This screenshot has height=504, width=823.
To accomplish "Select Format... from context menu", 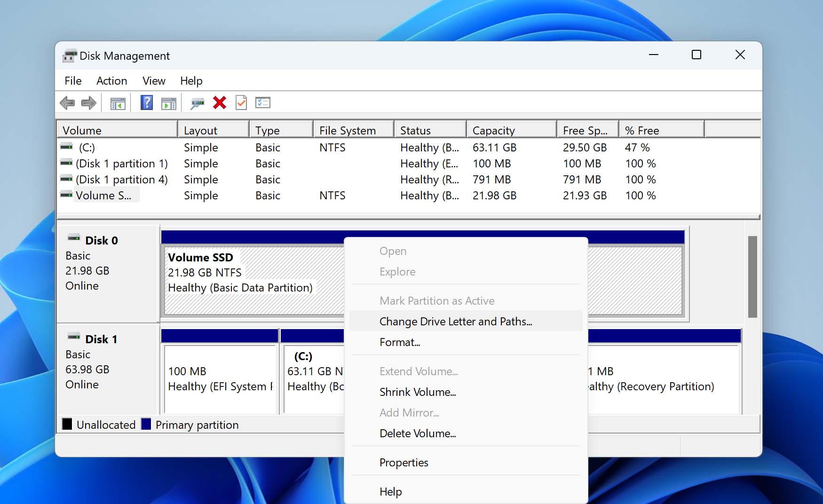I will pos(466,342).
